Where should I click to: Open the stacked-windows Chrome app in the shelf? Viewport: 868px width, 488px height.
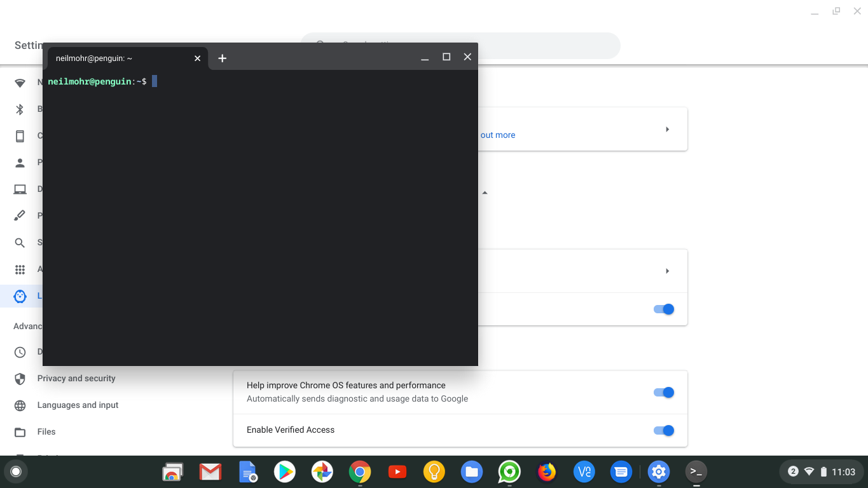[x=172, y=472]
